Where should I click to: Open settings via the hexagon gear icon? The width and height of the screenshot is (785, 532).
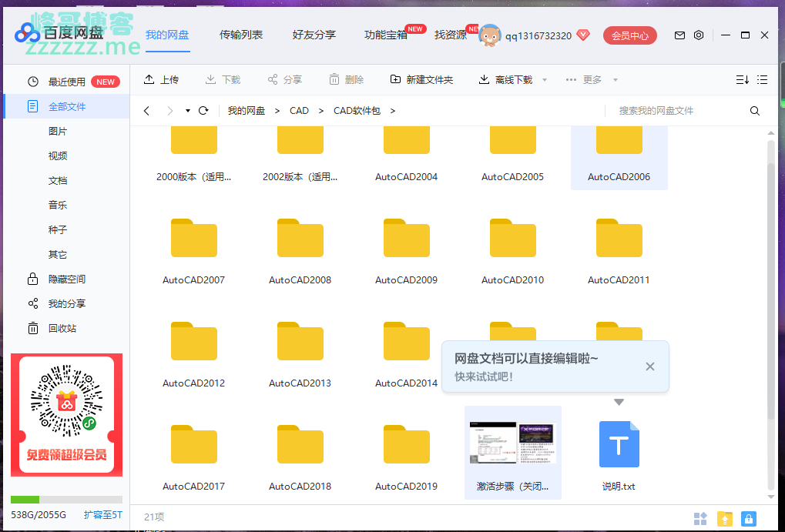[699, 35]
